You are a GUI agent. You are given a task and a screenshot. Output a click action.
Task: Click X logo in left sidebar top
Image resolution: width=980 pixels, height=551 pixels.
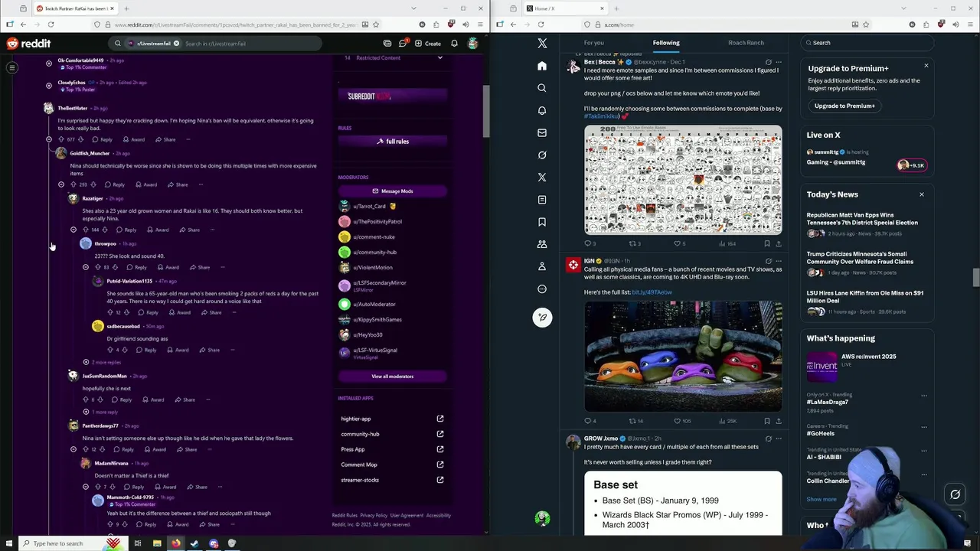(x=542, y=44)
